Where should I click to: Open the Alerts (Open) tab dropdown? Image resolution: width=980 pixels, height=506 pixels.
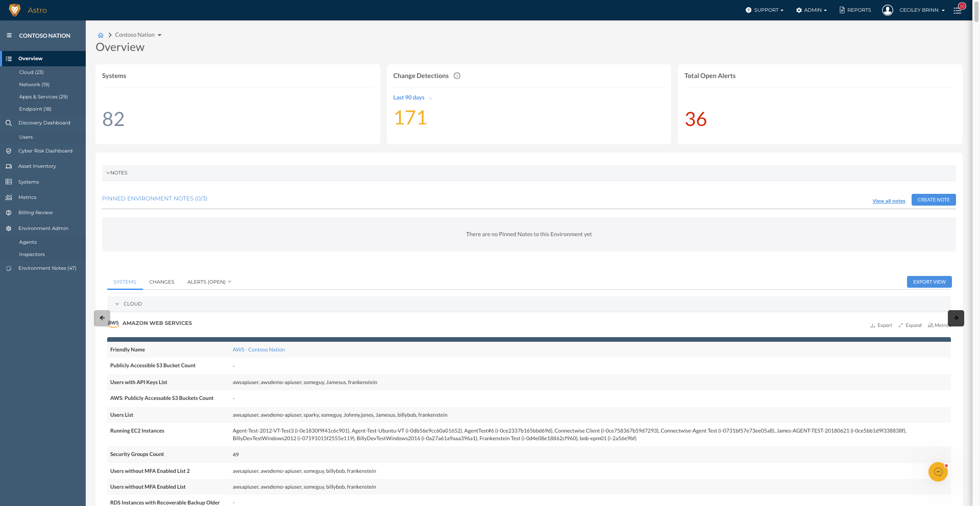tap(209, 282)
